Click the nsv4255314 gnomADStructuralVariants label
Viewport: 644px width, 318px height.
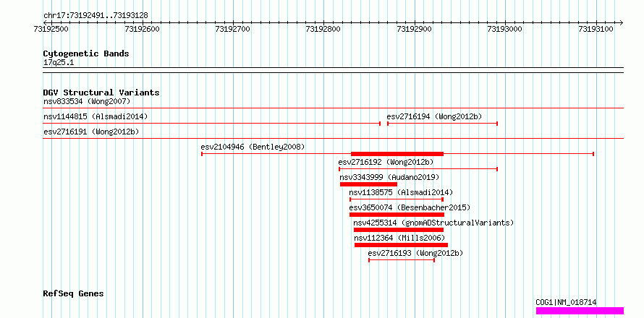tap(433, 223)
